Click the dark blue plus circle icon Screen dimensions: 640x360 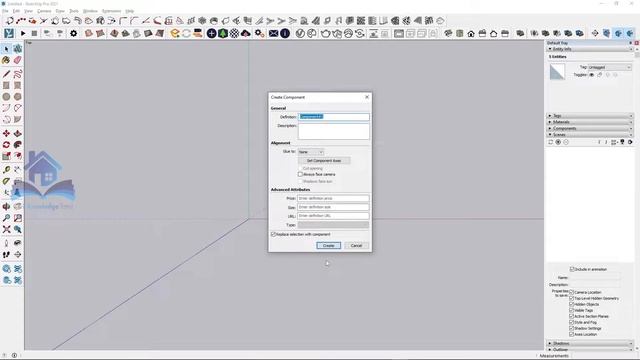211,33
